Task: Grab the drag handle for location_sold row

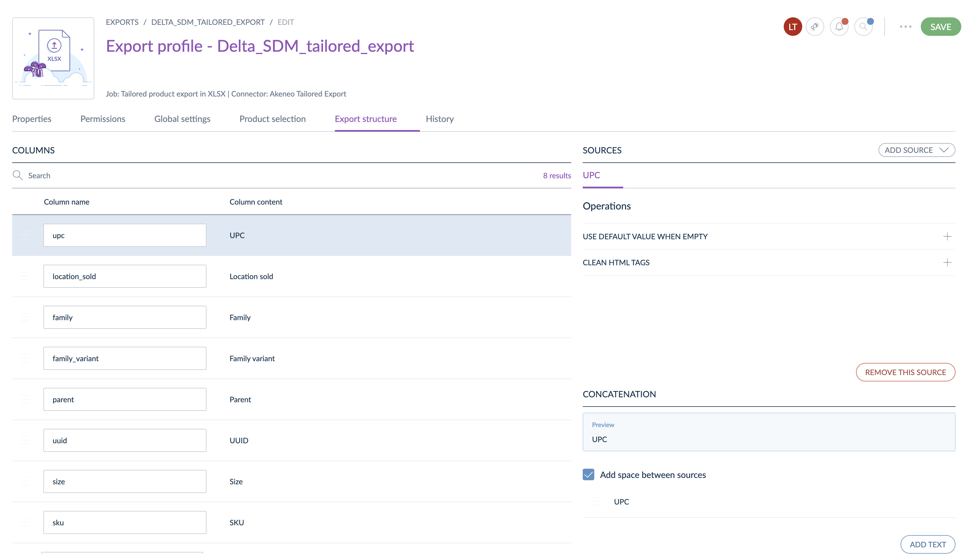Action: 25,276
